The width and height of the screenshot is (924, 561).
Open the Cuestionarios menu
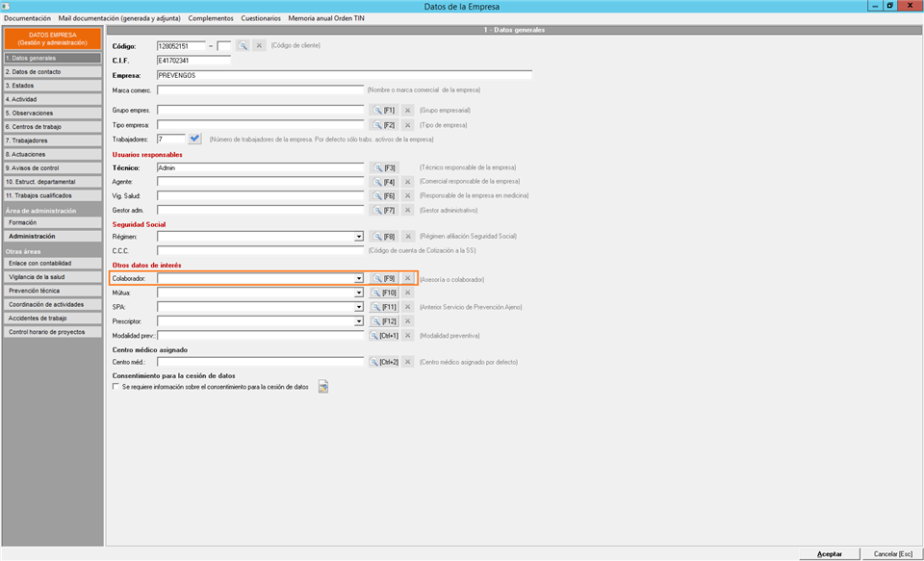point(261,18)
